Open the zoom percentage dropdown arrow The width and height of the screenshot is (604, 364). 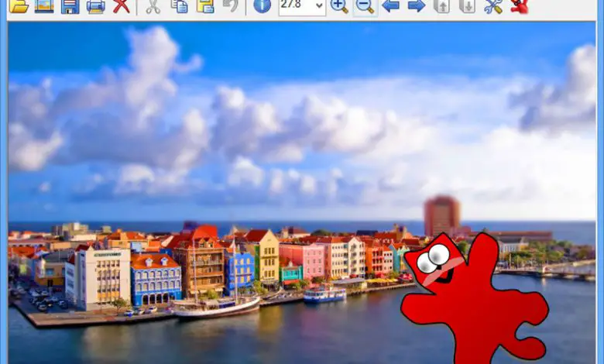click(x=319, y=5)
